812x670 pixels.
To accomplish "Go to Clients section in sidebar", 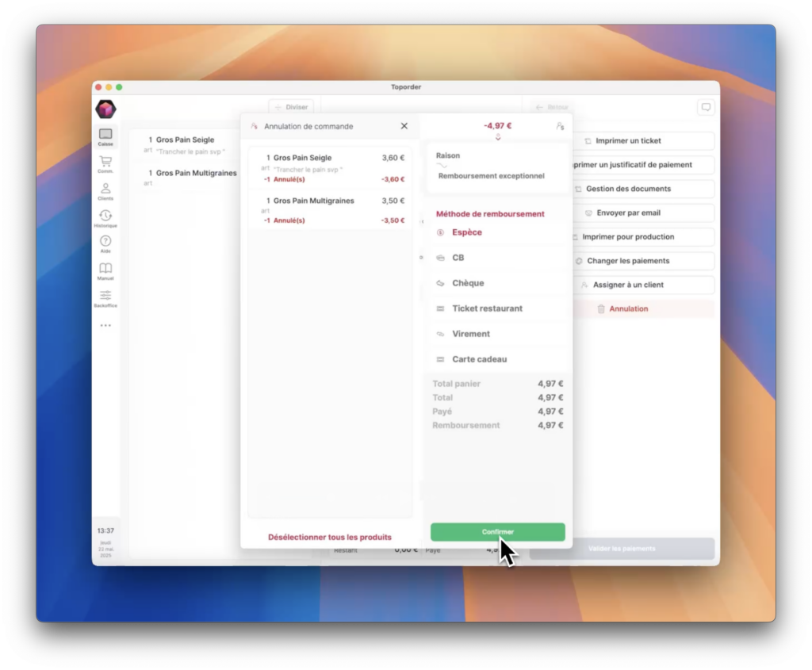I will pos(105,191).
